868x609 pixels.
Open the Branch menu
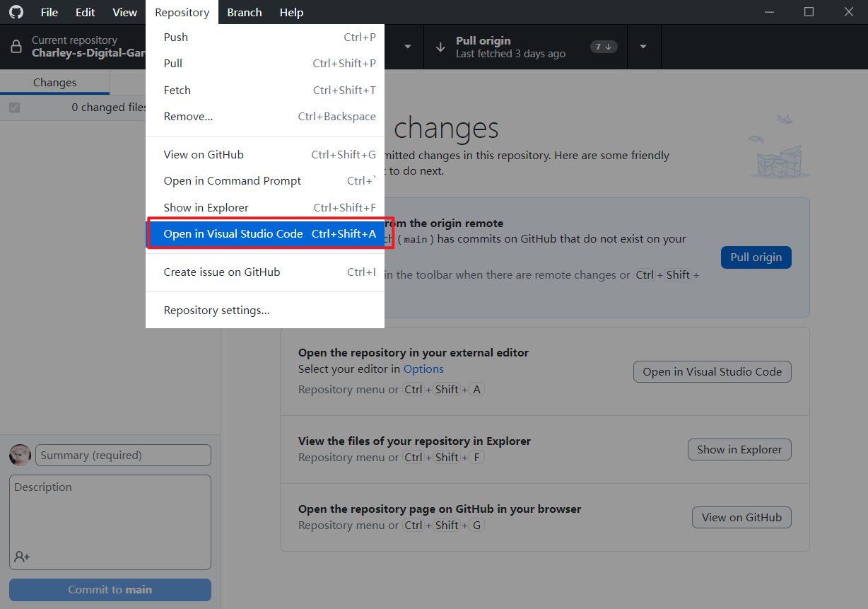tap(245, 12)
